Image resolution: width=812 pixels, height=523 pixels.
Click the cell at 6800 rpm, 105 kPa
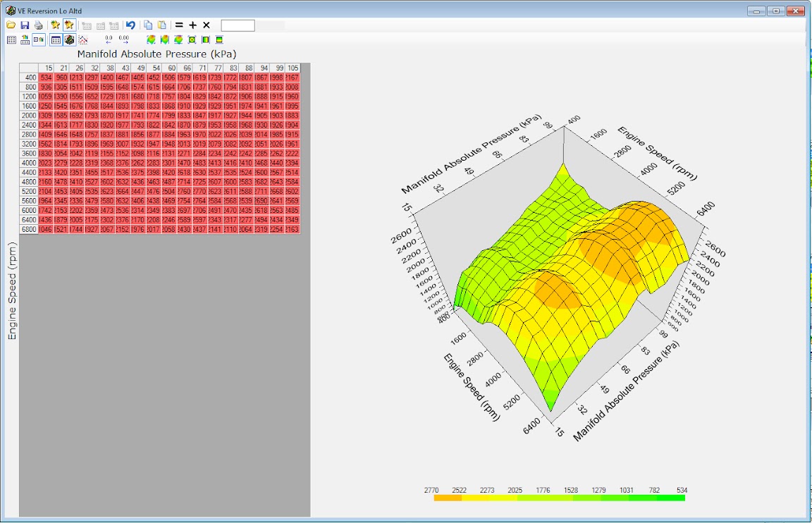[293, 229]
